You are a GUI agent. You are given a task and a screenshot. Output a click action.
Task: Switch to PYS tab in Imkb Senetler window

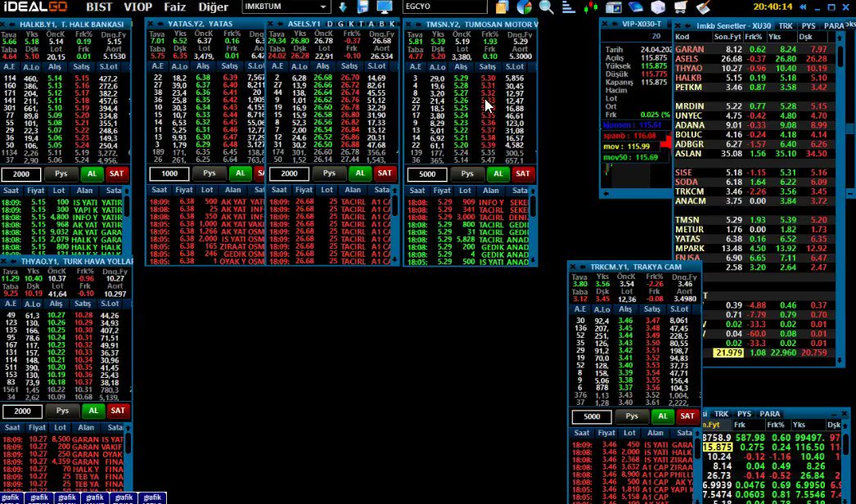(x=809, y=25)
